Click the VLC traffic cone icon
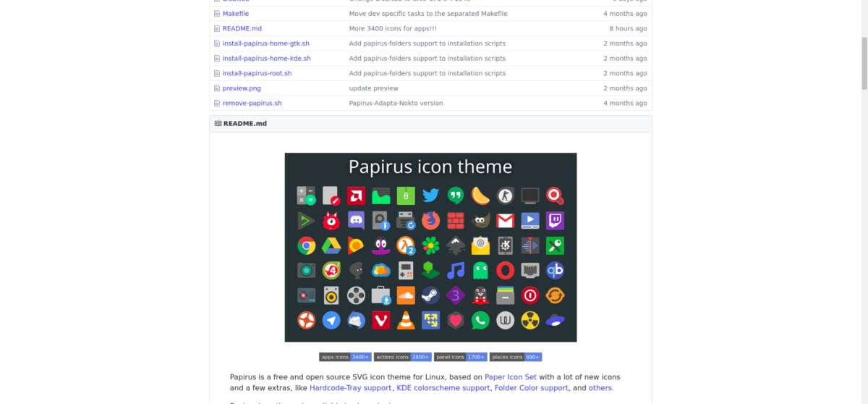 pos(406,320)
